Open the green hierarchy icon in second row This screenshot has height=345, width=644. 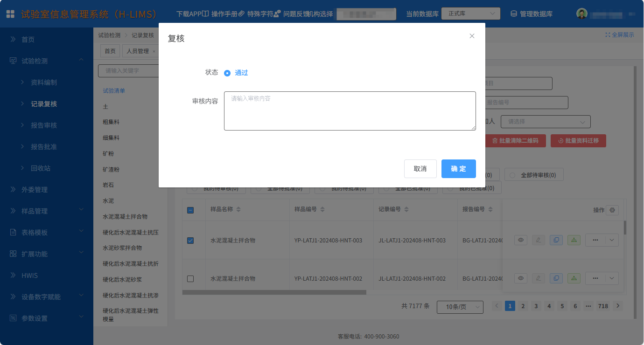(574, 278)
